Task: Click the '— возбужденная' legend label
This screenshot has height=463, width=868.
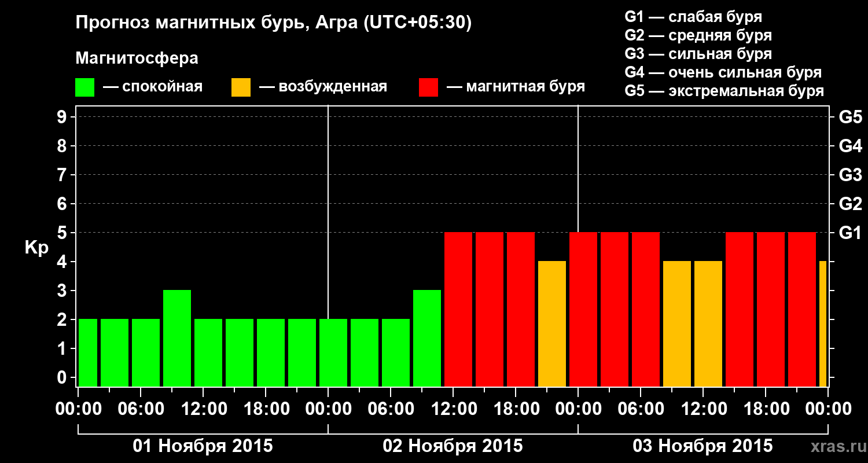Action: pos(323,87)
